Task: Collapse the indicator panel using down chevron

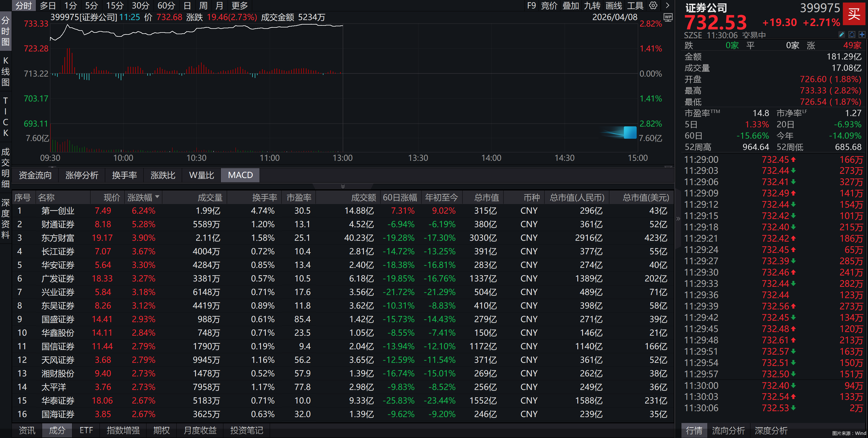Action: [343, 186]
